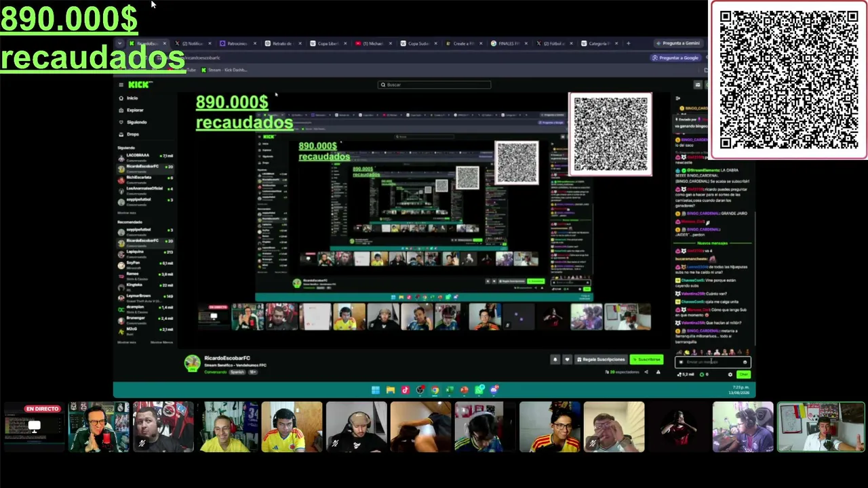Viewport: 868px width, 488px height.
Task: Open File Explorer from taskbar
Action: click(391, 390)
